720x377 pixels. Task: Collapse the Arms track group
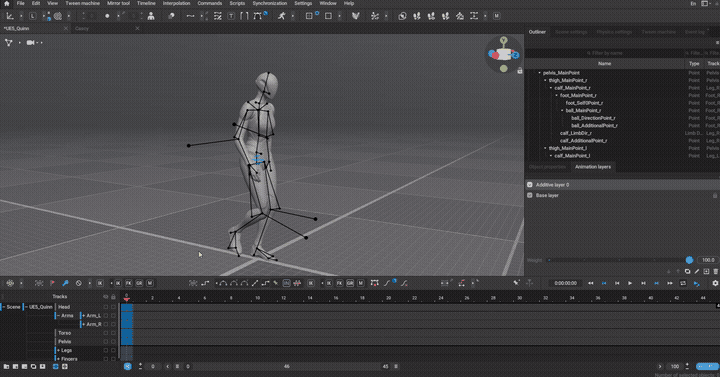[x=58, y=315]
